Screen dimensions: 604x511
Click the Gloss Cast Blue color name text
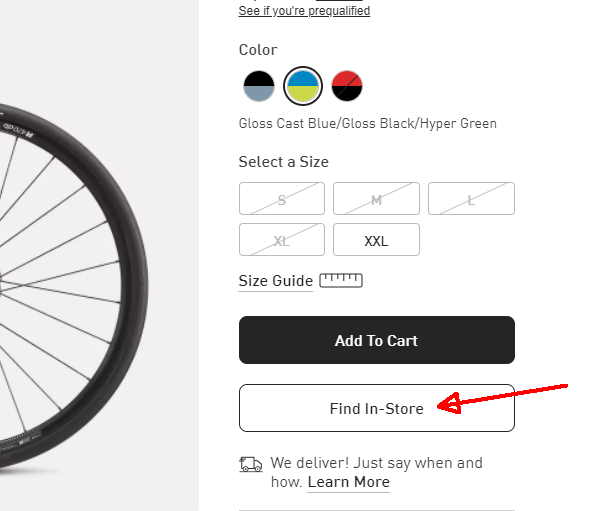367,124
